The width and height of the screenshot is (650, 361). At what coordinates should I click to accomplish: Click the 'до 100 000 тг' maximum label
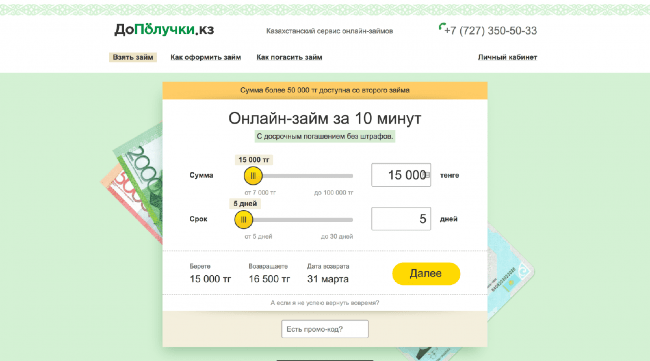[x=334, y=193]
